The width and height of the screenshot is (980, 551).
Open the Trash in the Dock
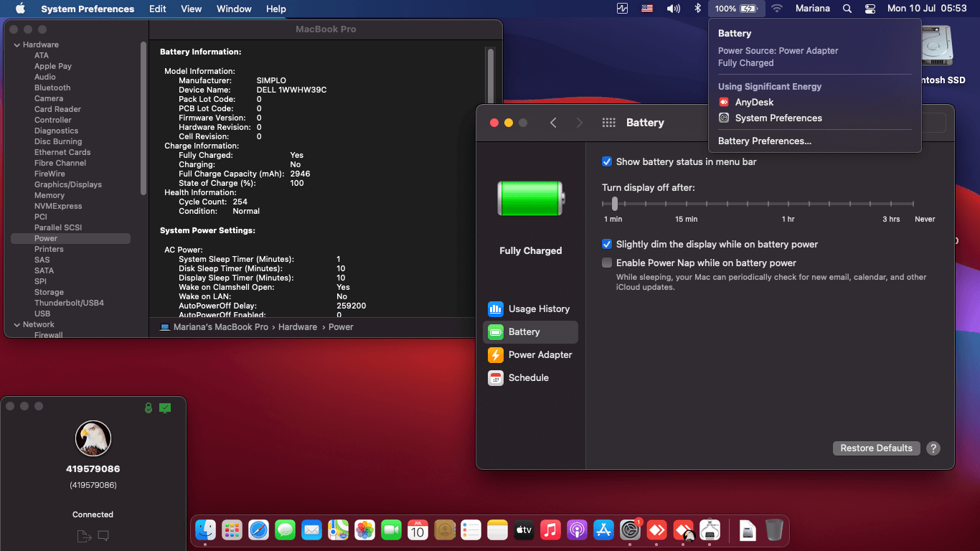pos(774,530)
